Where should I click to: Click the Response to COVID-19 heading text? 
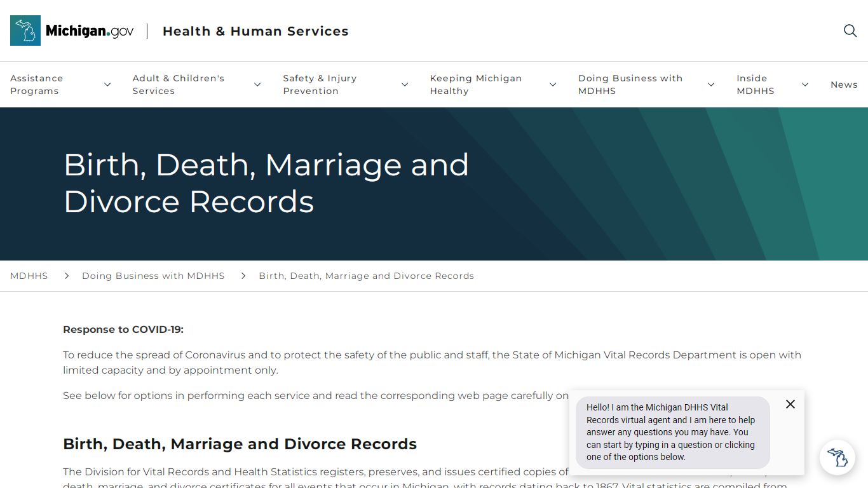(x=123, y=329)
